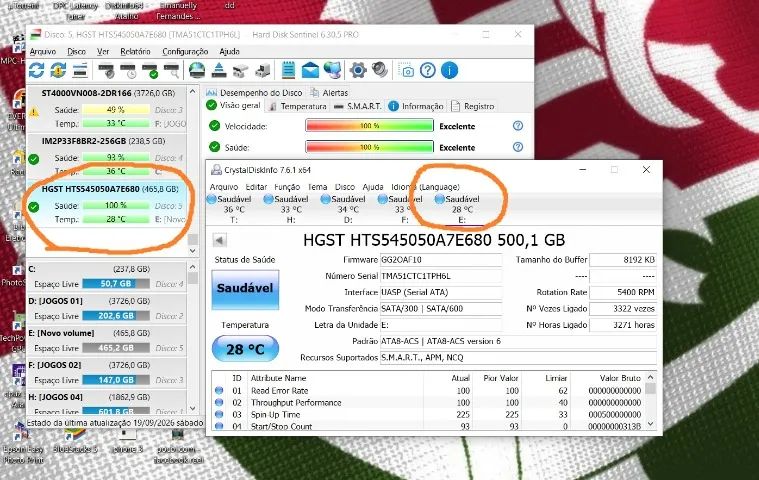759x480 pixels.
Task: Open Idioma (Language) menu in CrystalDiskInfo
Action: click(425, 187)
